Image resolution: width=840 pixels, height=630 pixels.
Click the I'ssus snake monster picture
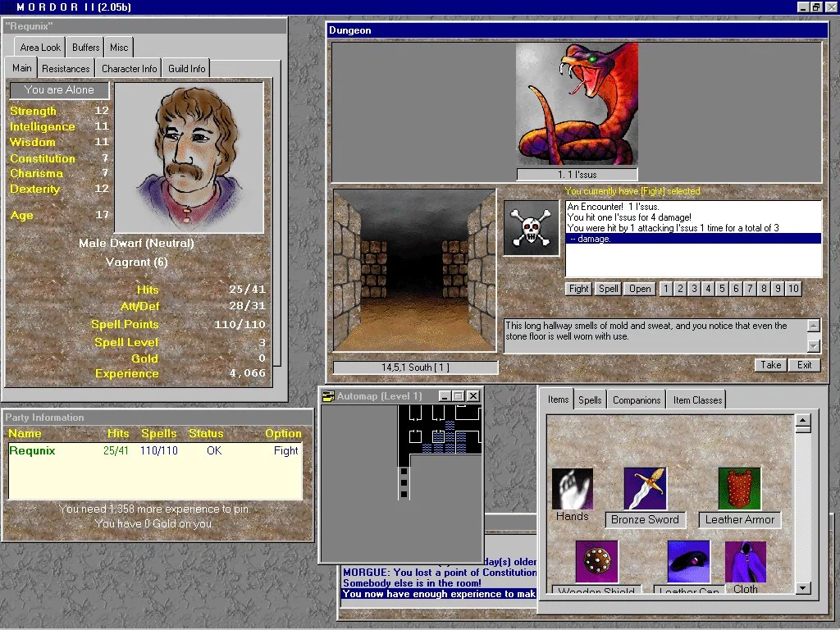577,104
